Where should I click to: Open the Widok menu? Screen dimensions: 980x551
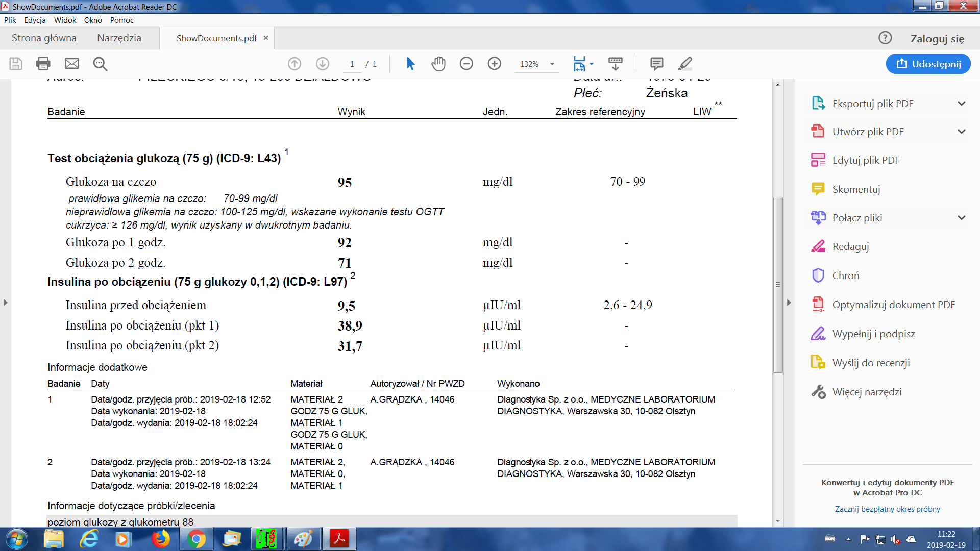point(65,20)
